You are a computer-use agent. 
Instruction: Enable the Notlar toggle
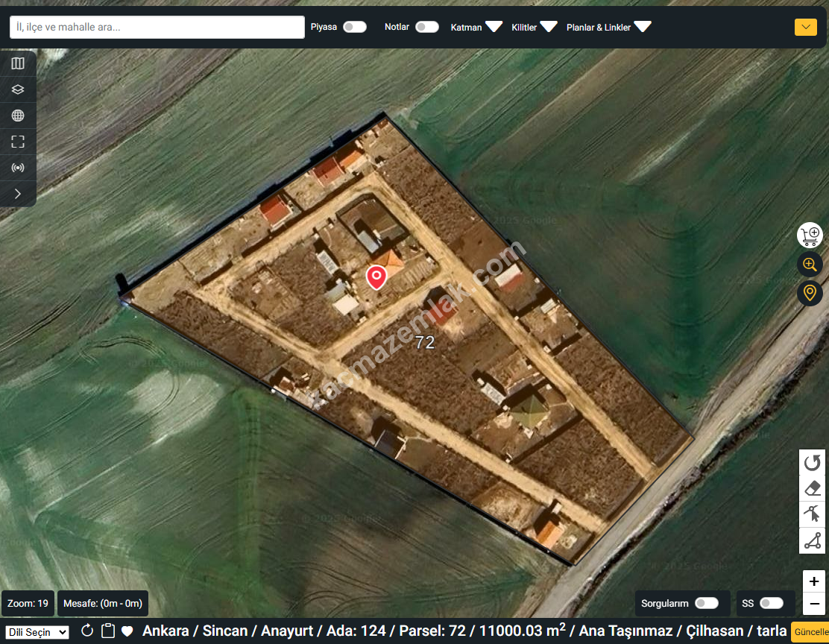click(x=426, y=27)
